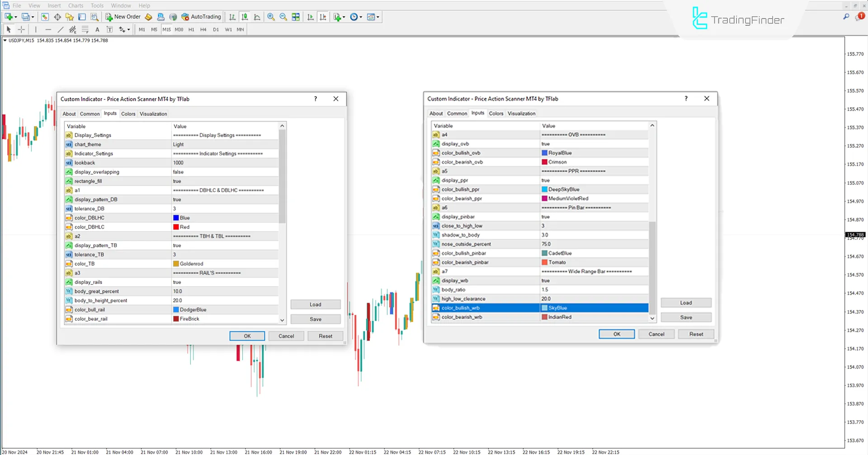Image resolution: width=868 pixels, height=455 pixels.
Task: Zoom out of the chart
Action: 283,17
